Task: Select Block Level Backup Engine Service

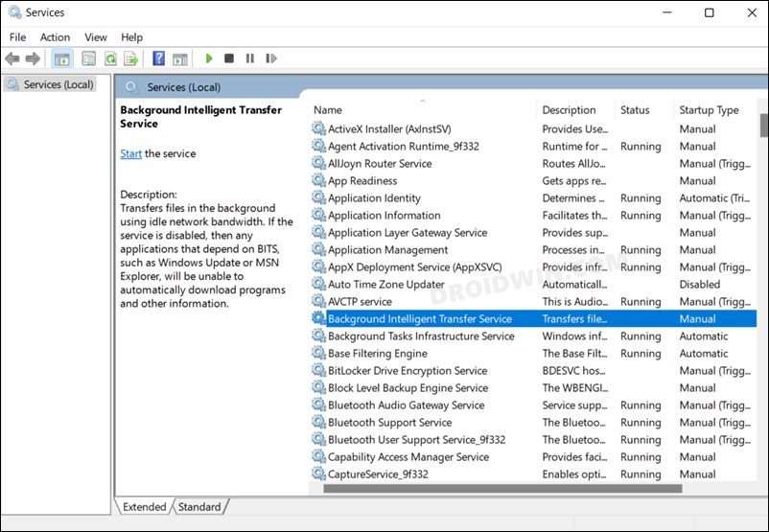Action: click(x=533, y=387)
